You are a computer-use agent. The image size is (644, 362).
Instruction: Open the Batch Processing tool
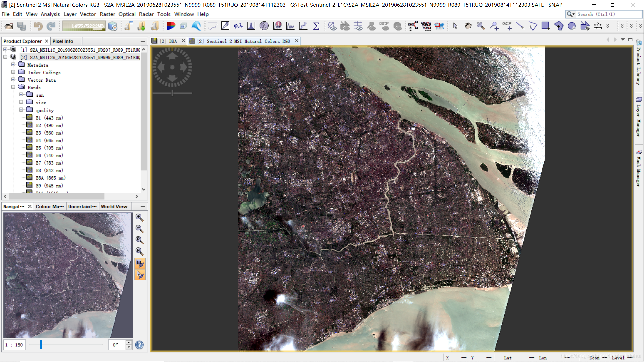tap(426, 26)
